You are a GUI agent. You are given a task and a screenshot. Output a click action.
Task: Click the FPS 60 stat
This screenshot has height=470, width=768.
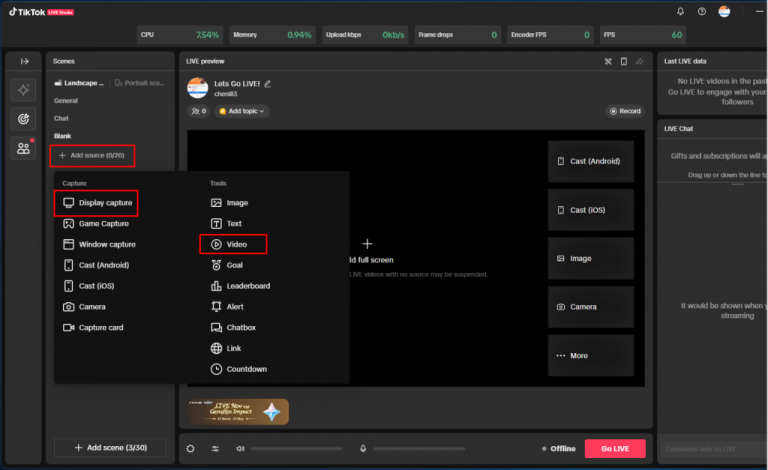click(x=643, y=35)
